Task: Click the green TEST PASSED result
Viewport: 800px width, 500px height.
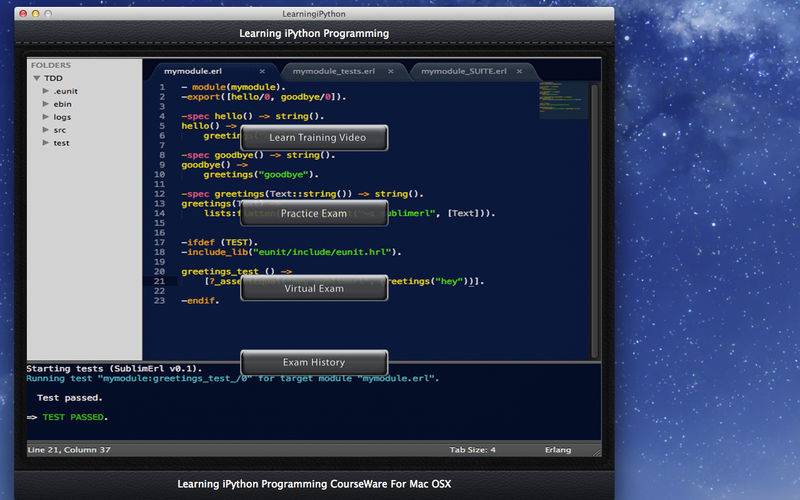Action: tap(75, 417)
